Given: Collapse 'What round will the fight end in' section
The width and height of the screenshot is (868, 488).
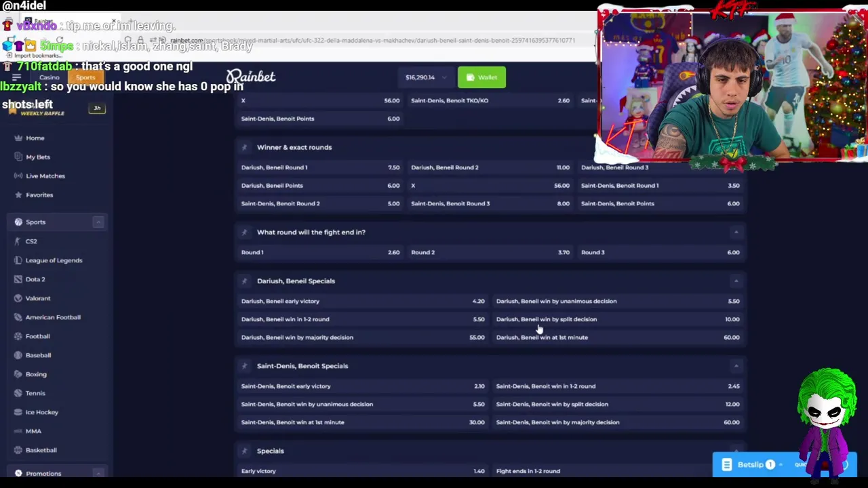Looking at the screenshot, I should click(736, 232).
